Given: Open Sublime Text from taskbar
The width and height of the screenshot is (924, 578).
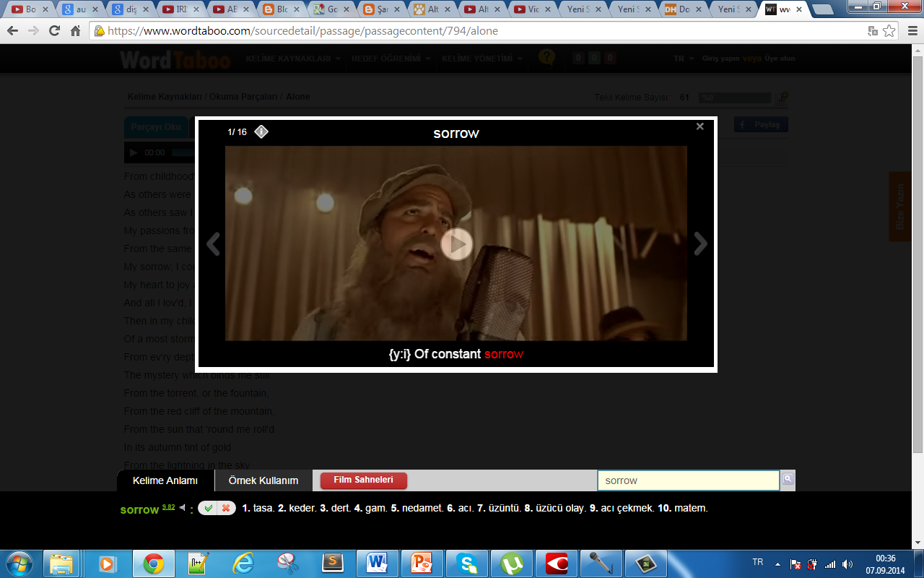Looking at the screenshot, I should (332, 564).
